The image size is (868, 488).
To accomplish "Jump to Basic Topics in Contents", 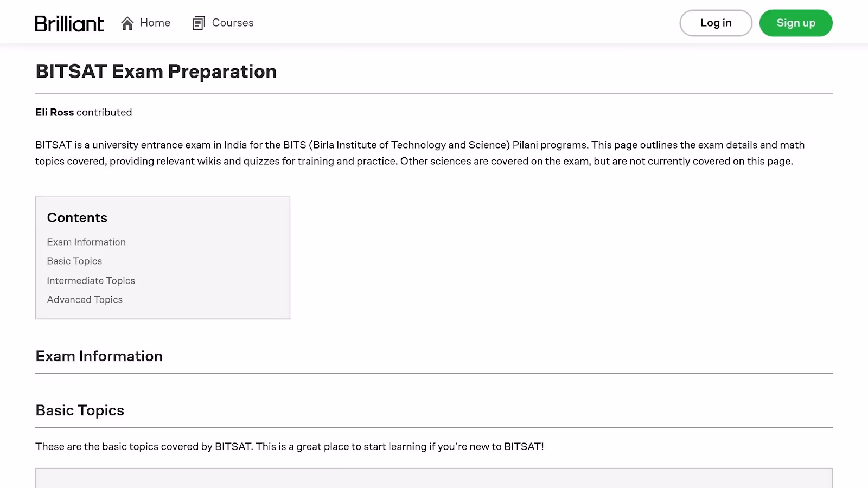I will point(74,261).
